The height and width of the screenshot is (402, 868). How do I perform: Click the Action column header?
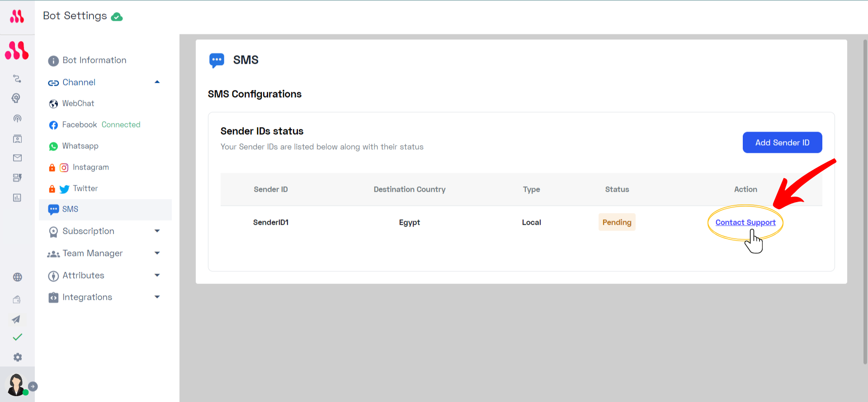point(745,189)
